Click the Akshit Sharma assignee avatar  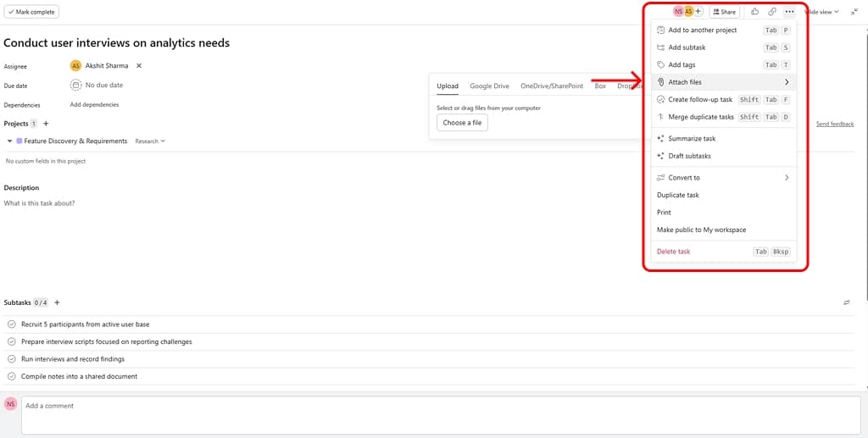[x=75, y=66]
